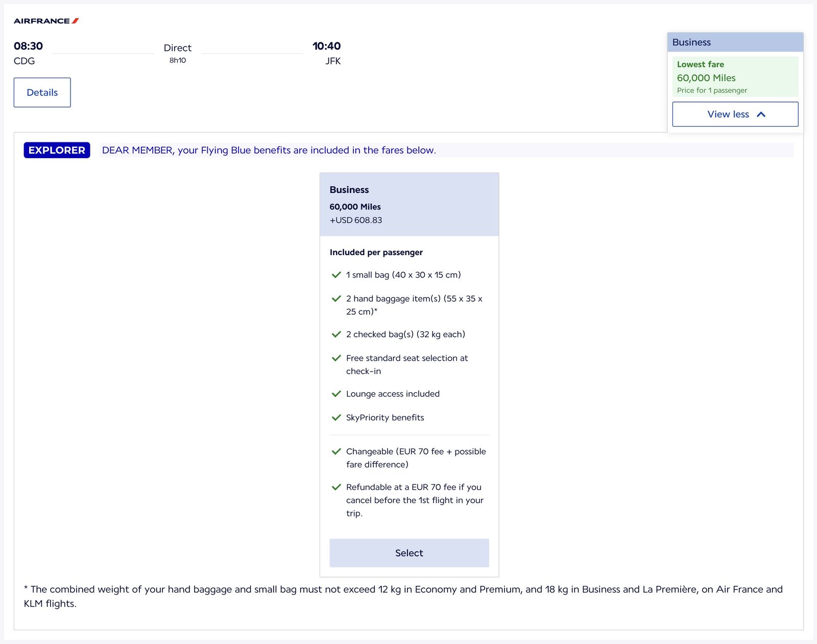Click the Business cabin header tab

[x=735, y=42]
